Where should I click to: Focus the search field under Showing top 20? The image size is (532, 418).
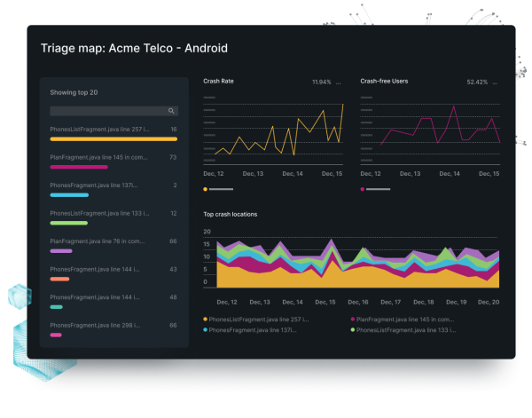pyautogui.click(x=106, y=111)
